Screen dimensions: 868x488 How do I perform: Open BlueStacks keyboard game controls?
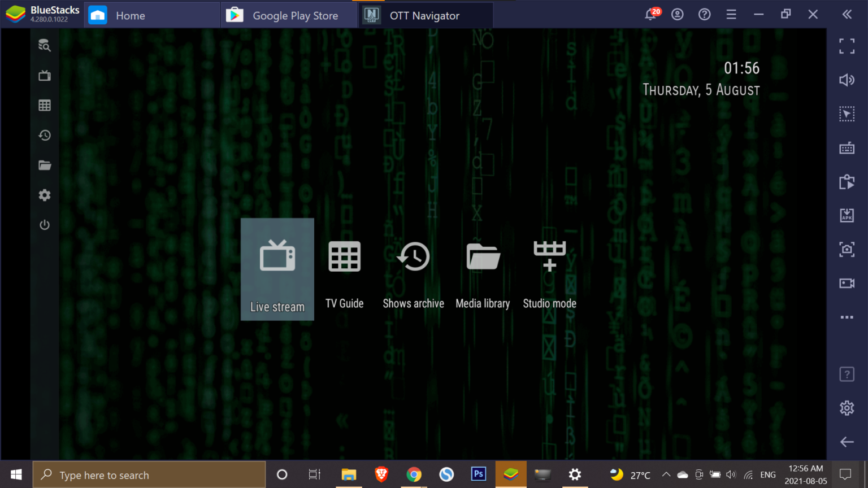tap(847, 148)
